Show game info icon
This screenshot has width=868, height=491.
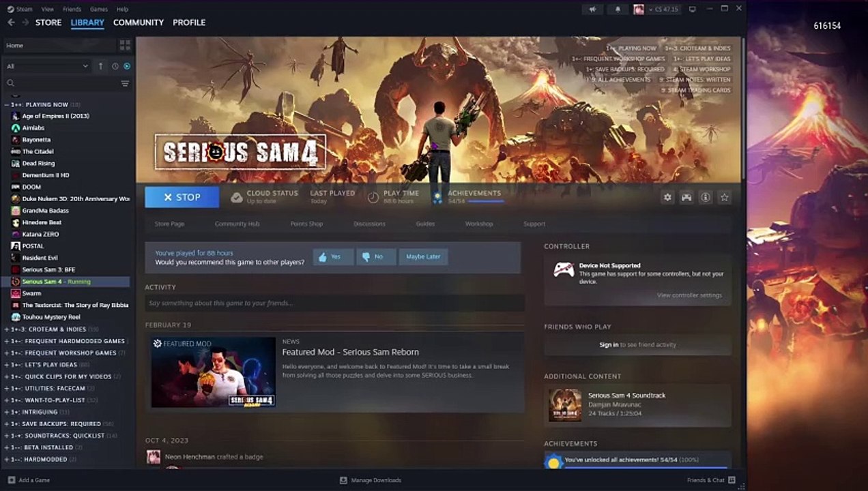[x=706, y=197]
